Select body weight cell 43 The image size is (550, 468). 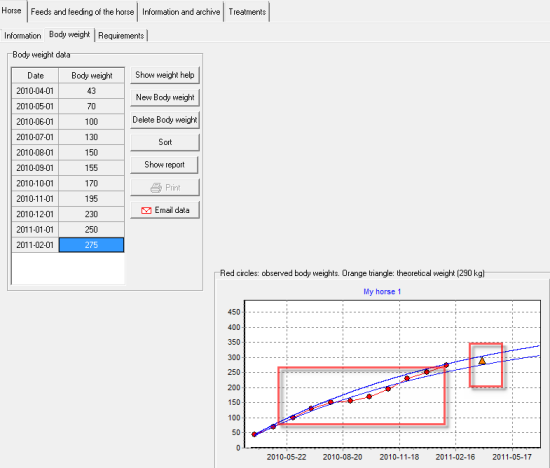[92, 91]
